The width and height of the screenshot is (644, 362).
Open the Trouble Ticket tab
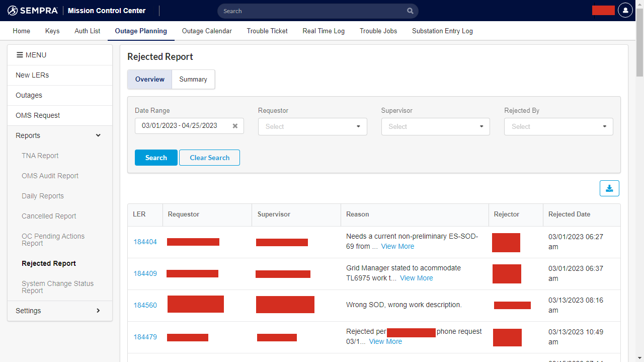point(267,31)
